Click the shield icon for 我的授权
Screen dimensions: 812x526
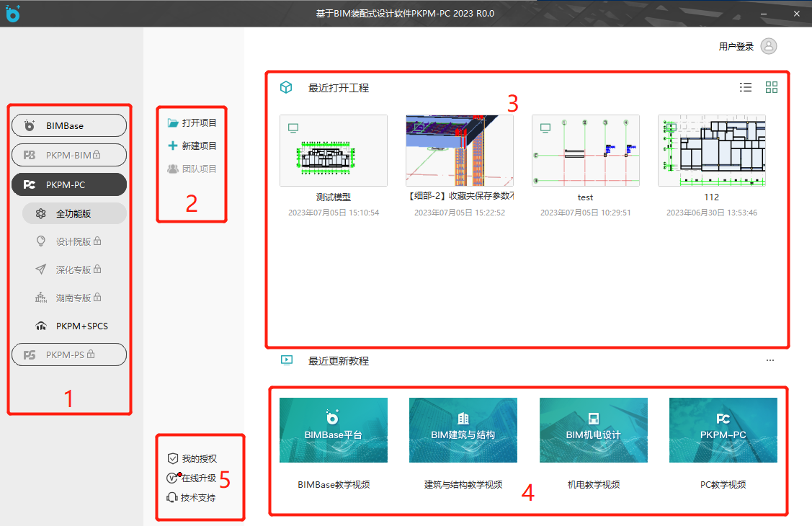tap(173, 459)
